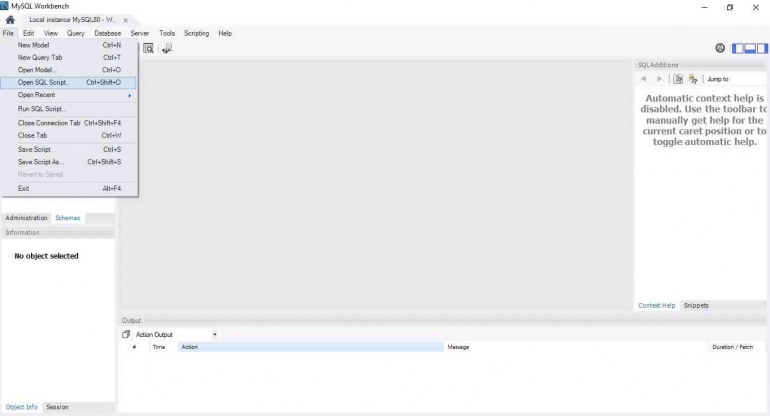Screen dimensions: 770x416
Task: Go to the Workbench home screen icon
Action: (10, 20)
